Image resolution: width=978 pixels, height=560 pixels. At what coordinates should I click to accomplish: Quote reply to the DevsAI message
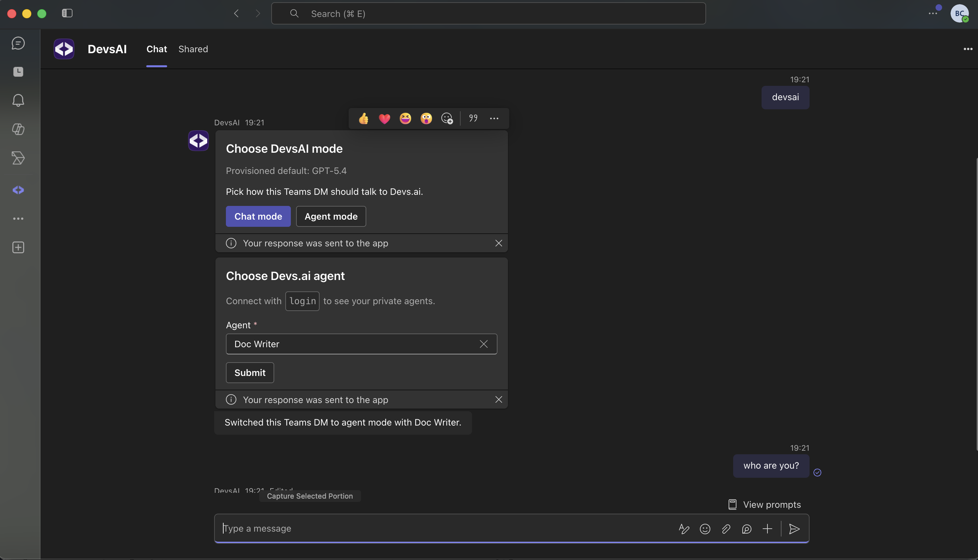coord(473,118)
